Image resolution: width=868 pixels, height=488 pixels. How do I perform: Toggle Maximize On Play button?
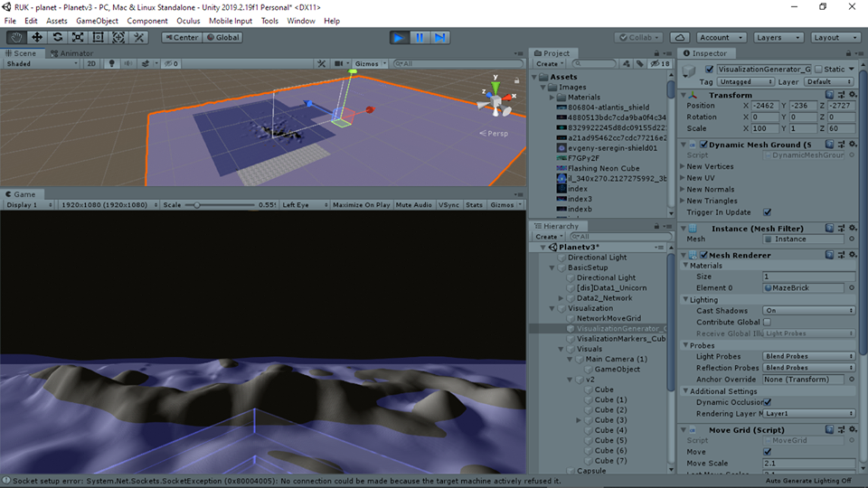click(361, 205)
